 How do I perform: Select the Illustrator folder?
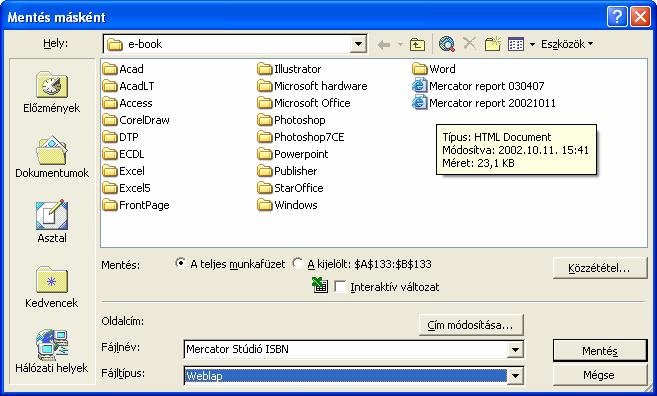[x=290, y=69]
